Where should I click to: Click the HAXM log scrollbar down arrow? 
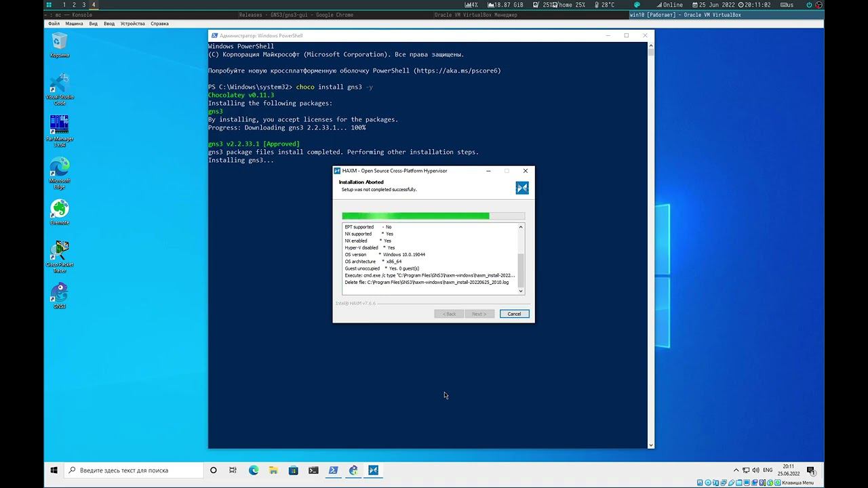(x=521, y=291)
